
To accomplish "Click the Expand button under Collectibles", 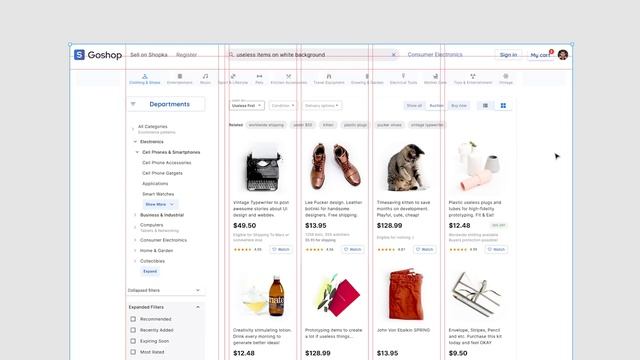I will coord(150,271).
